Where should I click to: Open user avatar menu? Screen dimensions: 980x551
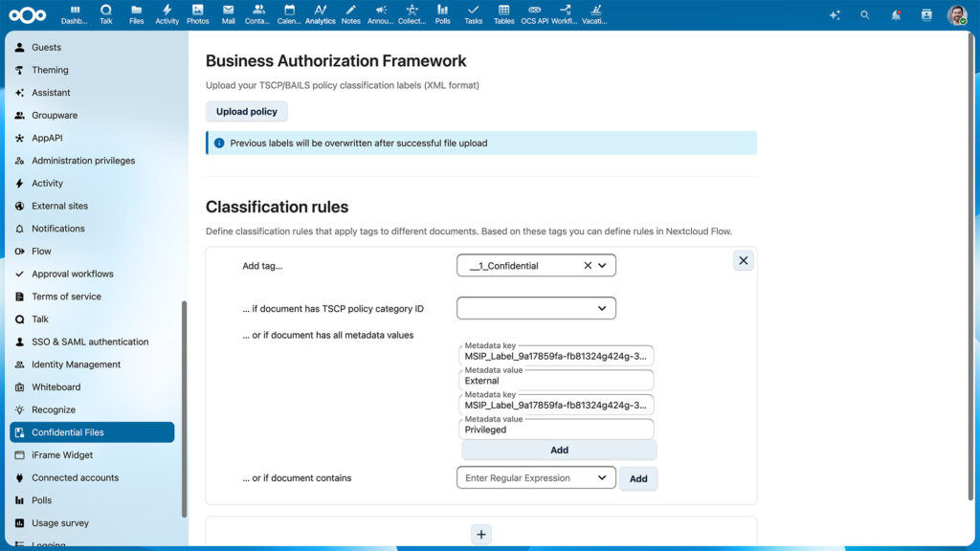pos(956,15)
